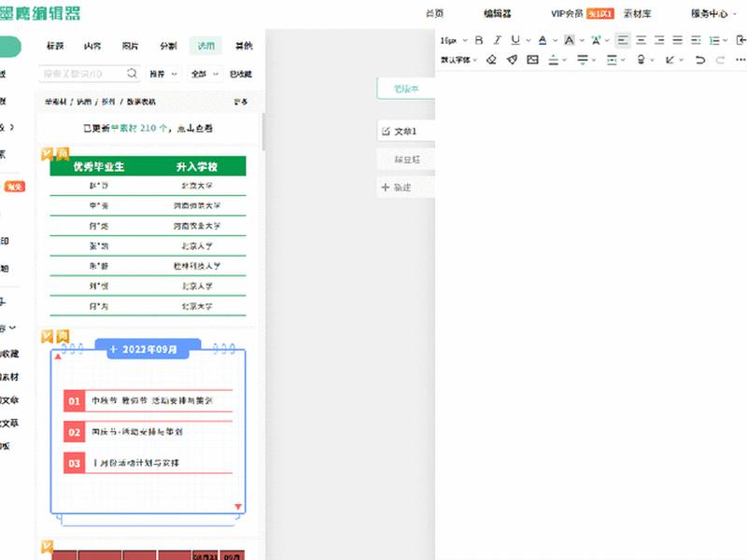Open the 全部 filter dropdown
The width and height of the screenshot is (747, 560).
point(204,74)
